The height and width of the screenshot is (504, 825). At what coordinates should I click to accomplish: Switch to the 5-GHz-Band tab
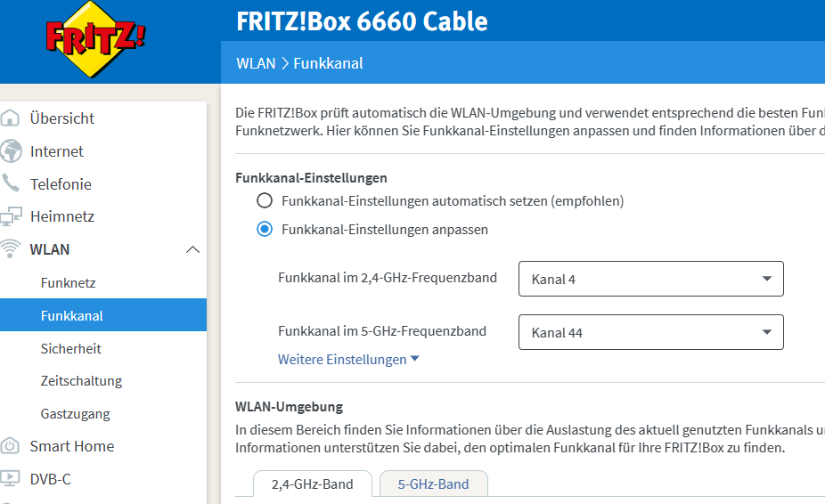click(x=433, y=484)
